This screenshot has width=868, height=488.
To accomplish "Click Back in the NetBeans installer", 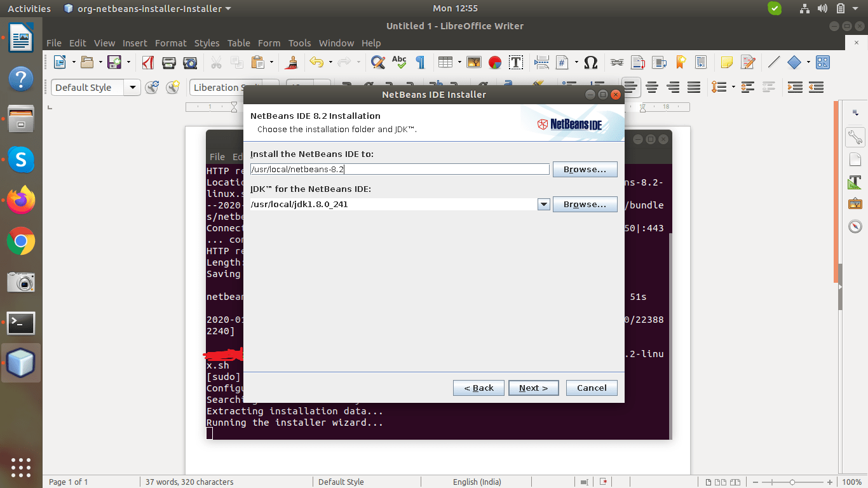I will point(478,388).
